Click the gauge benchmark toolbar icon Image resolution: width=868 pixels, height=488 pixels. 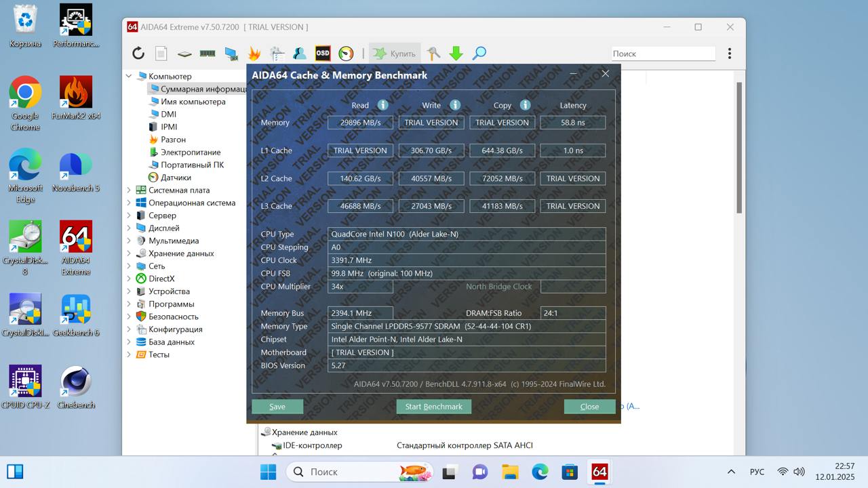coord(346,54)
